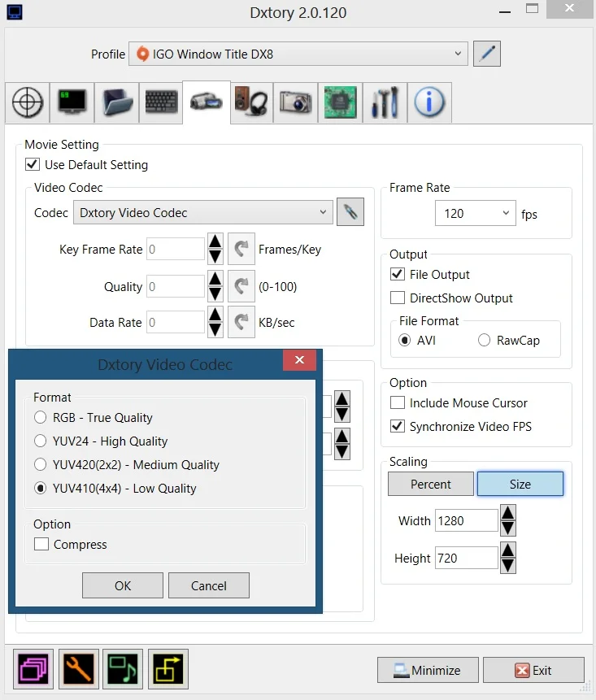Click the Size scaling button
The width and height of the screenshot is (596, 700).
click(520, 484)
